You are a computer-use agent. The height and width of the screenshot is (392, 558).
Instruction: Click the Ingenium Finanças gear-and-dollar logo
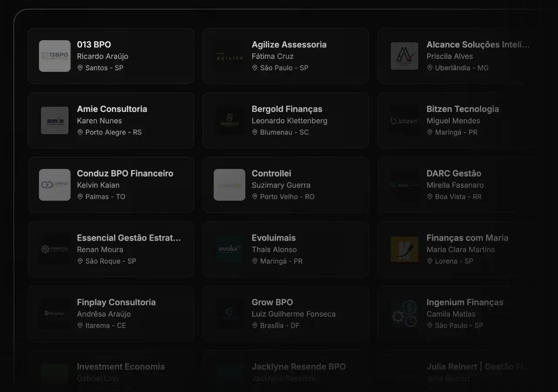[404, 314]
